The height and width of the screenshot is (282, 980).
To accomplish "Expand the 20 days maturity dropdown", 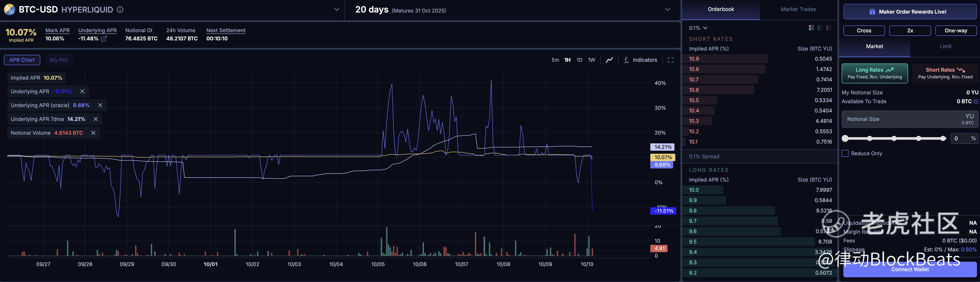I will [x=667, y=10].
